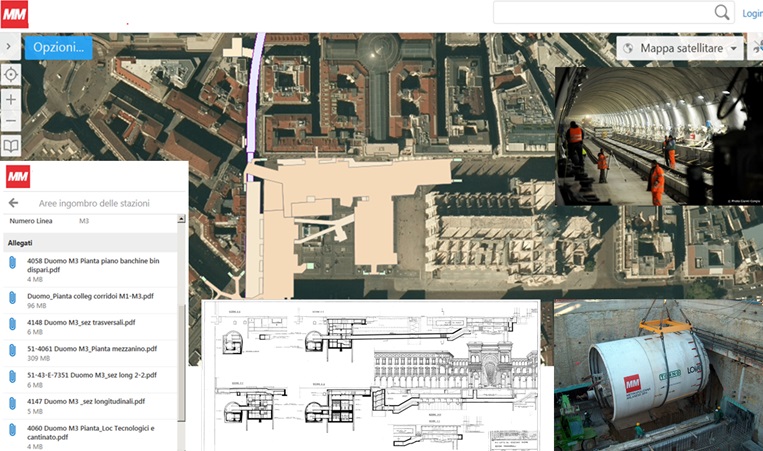Open Duomo_Pianta colleg corridoi M1-M3.pdf attachment
Screen dimensions: 763x451
(91, 297)
